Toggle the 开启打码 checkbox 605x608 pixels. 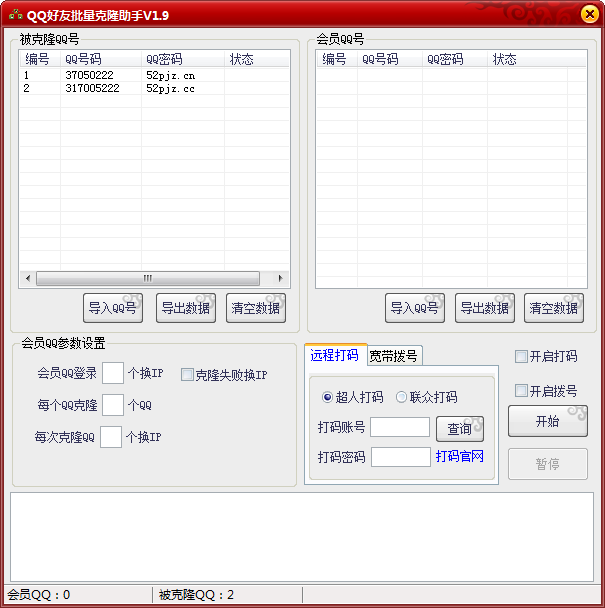pyautogui.click(x=521, y=357)
